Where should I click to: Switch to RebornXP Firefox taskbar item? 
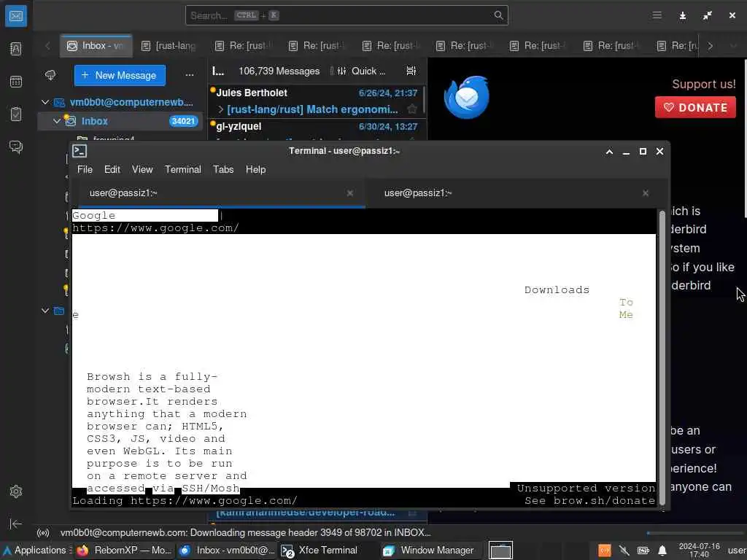click(x=124, y=550)
